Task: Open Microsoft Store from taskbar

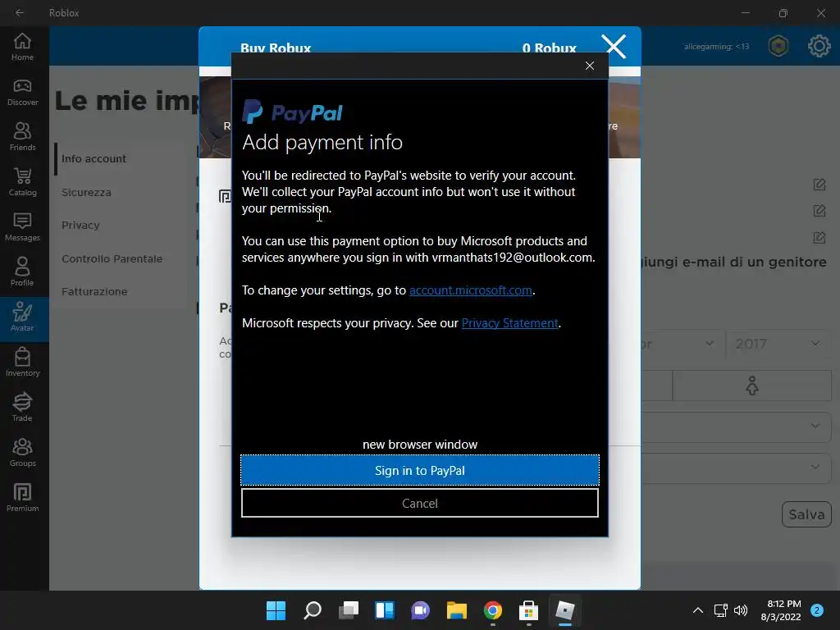Action: click(x=529, y=610)
